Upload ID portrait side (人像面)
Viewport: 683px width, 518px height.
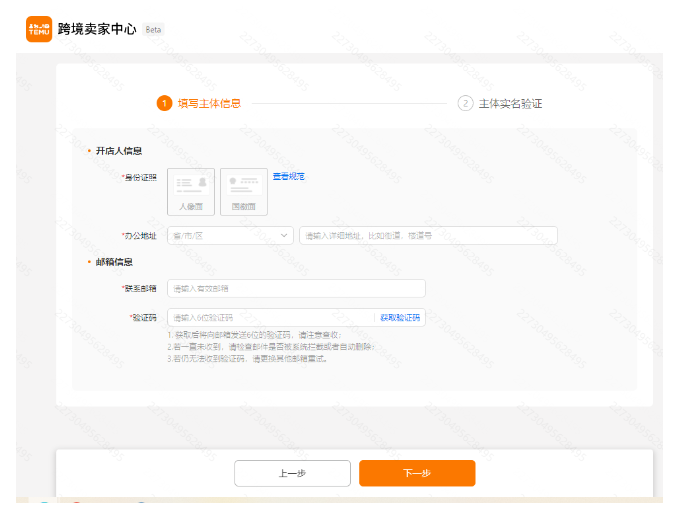tap(191, 192)
